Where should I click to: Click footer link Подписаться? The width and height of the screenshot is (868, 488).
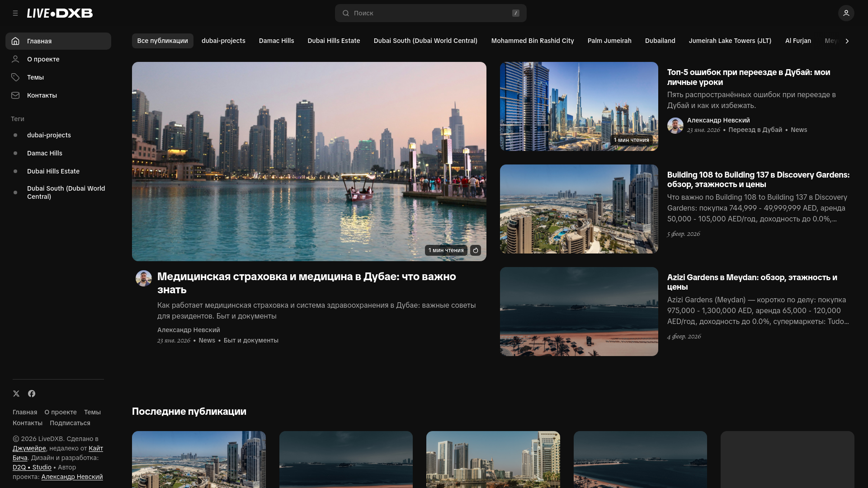(70, 423)
